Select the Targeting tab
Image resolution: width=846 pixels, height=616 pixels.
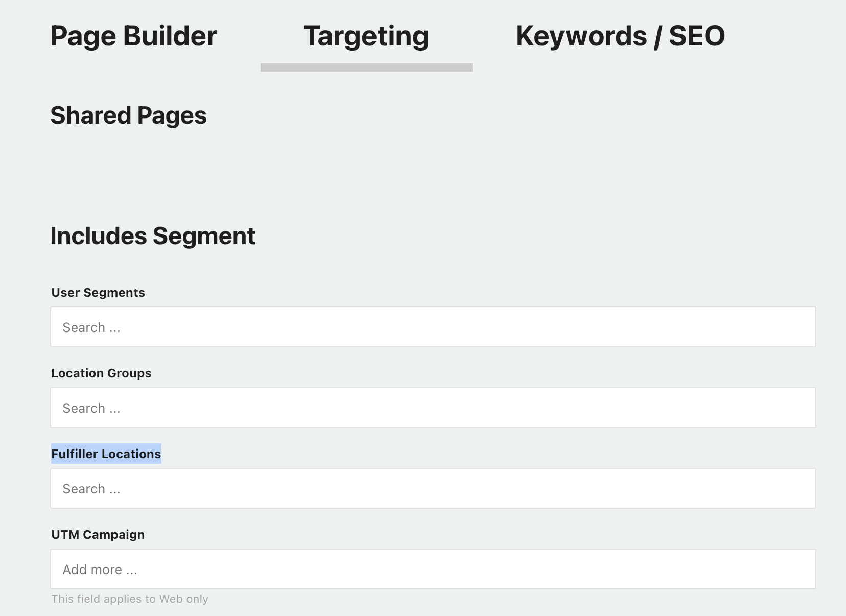366,36
